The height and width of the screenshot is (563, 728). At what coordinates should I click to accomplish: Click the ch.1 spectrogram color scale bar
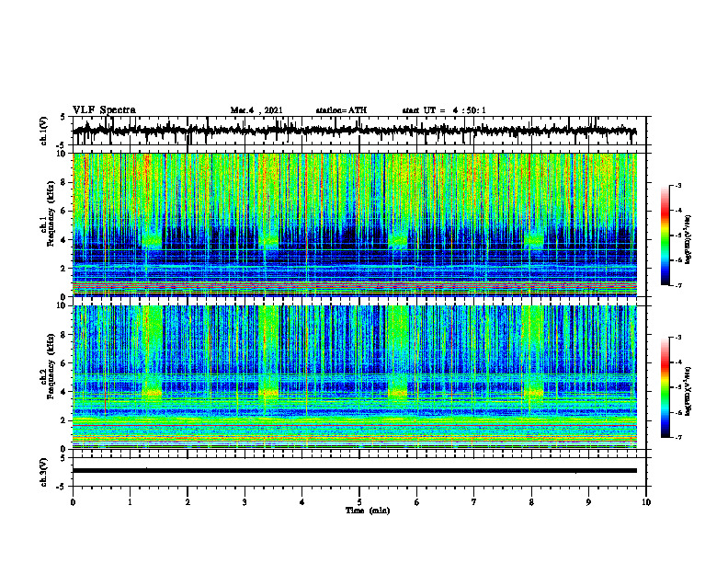pos(665,236)
